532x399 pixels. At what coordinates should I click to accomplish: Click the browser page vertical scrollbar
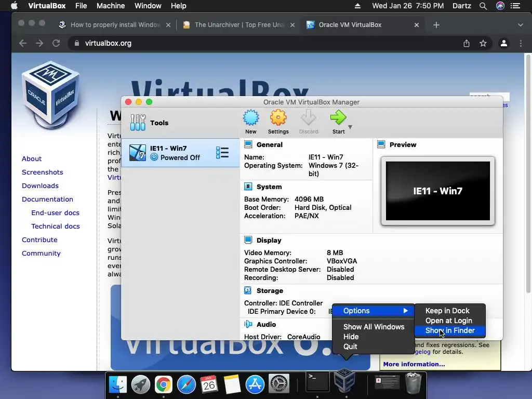[528, 173]
